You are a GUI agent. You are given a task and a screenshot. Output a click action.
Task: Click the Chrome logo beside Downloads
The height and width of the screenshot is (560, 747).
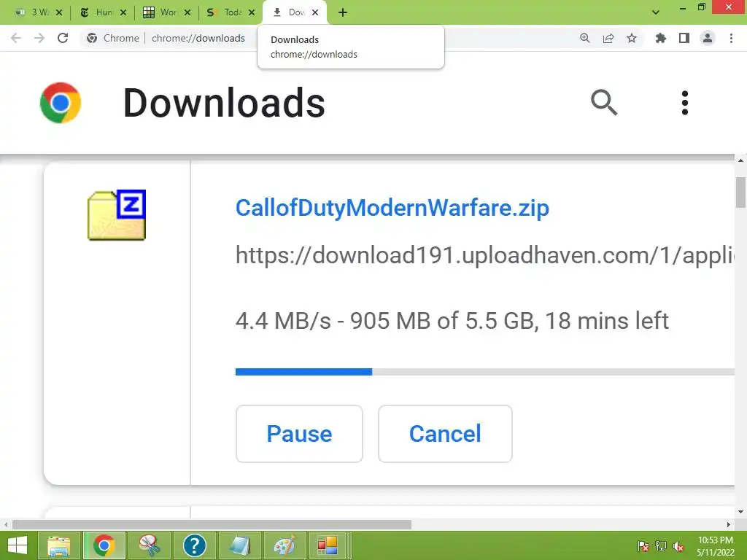[61, 102]
